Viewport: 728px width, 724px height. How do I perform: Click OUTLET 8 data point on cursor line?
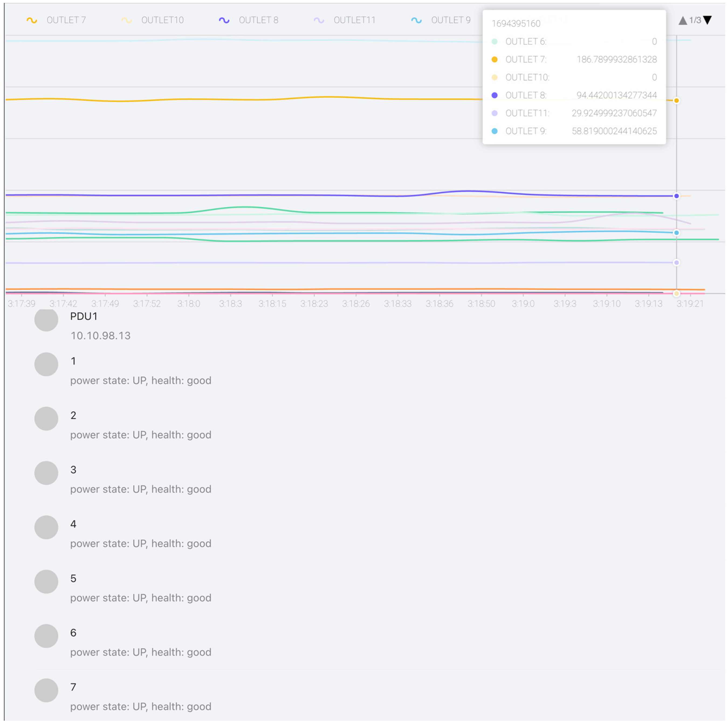(677, 196)
